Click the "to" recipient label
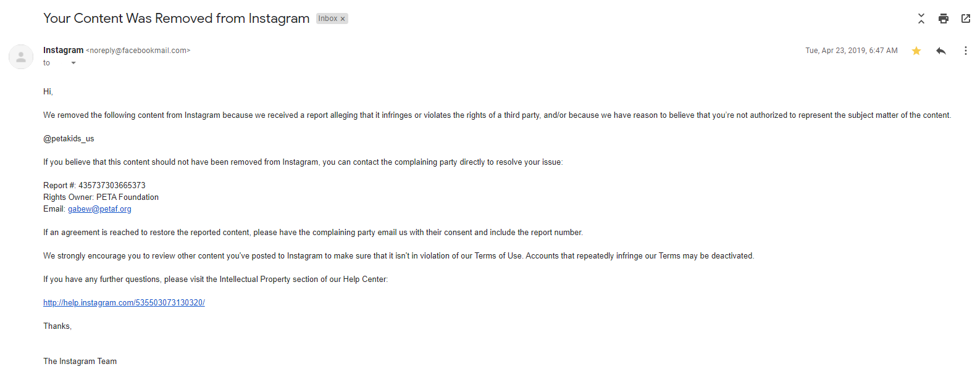The height and width of the screenshot is (385, 980). (46, 63)
